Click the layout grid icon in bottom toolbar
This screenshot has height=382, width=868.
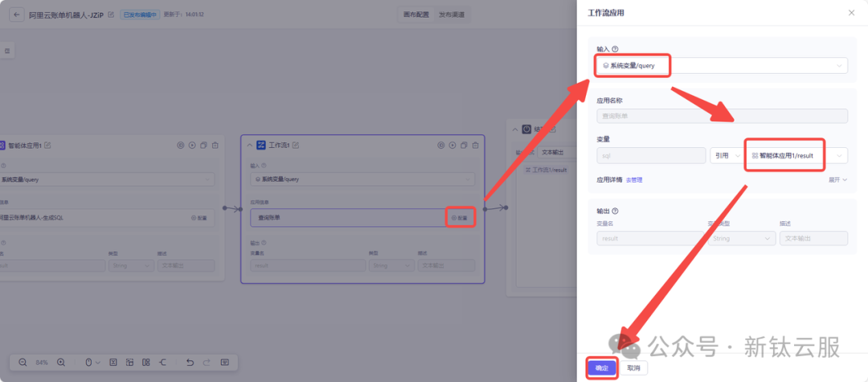pyautogui.click(x=146, y=362)
